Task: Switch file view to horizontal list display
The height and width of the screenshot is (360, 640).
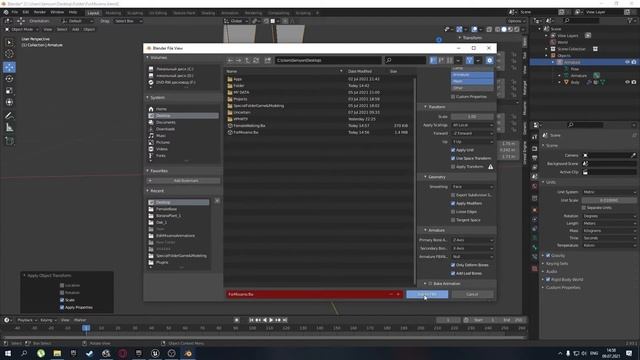Action: 441,60
